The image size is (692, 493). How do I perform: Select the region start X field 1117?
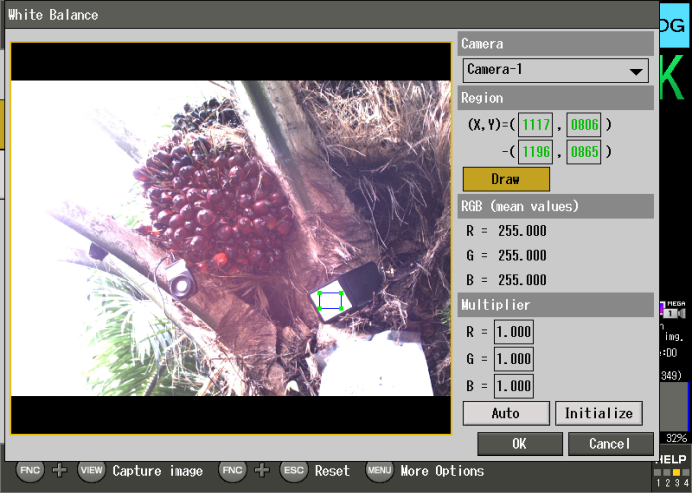click(x=537, y=125)
